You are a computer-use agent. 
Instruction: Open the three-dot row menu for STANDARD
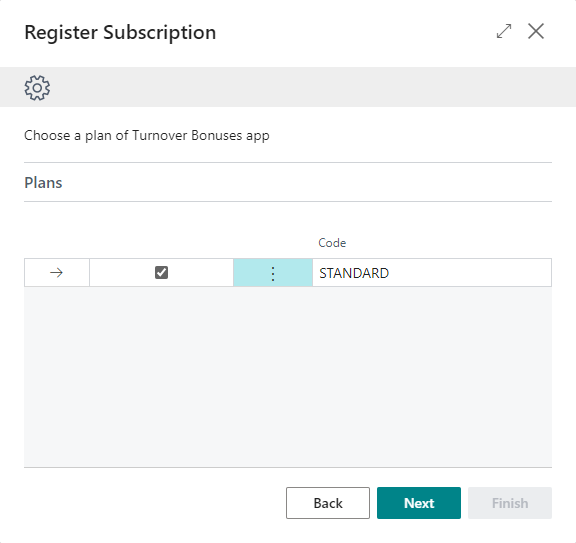coord(273,273)
